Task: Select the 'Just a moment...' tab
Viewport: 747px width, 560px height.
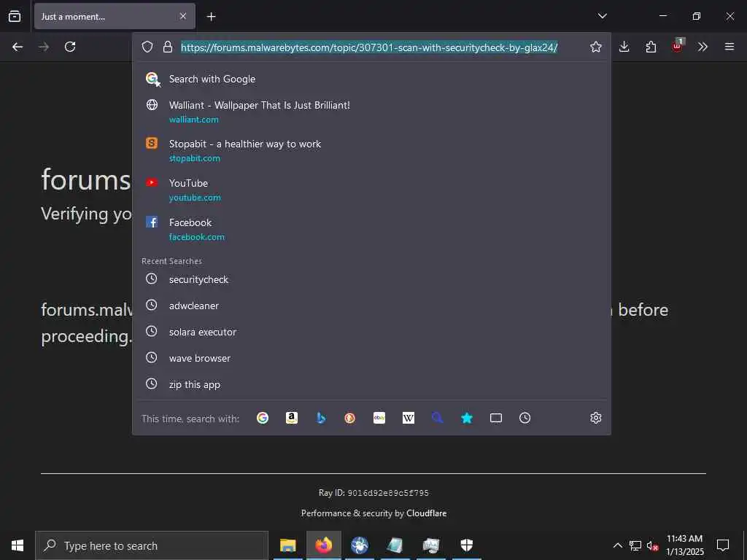Action: [115, 16]
